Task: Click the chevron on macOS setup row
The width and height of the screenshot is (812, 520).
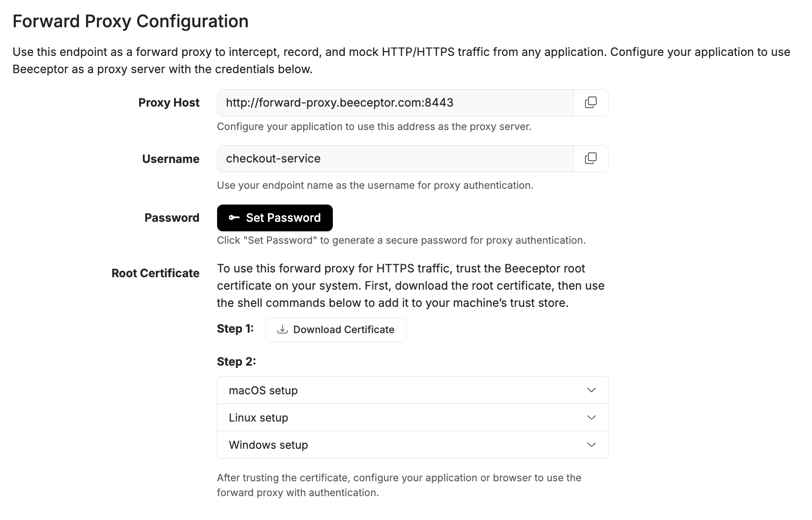Action: coord(591,390)
